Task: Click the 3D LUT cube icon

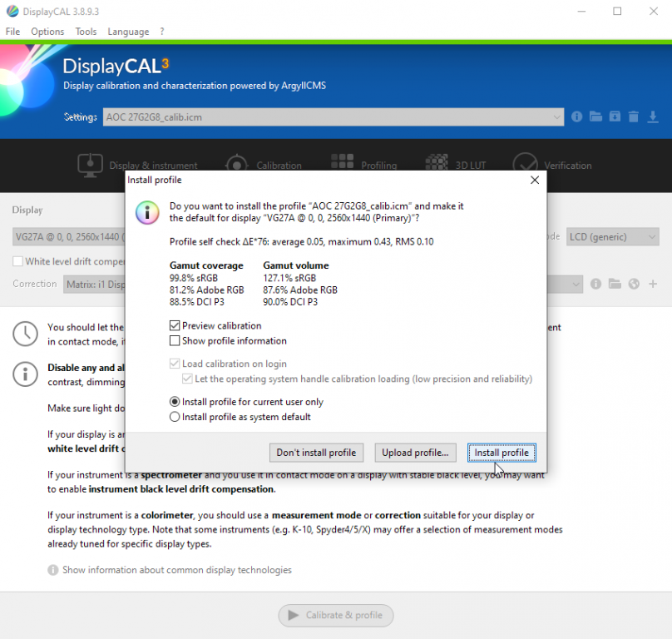Action: tap(437, 162)
